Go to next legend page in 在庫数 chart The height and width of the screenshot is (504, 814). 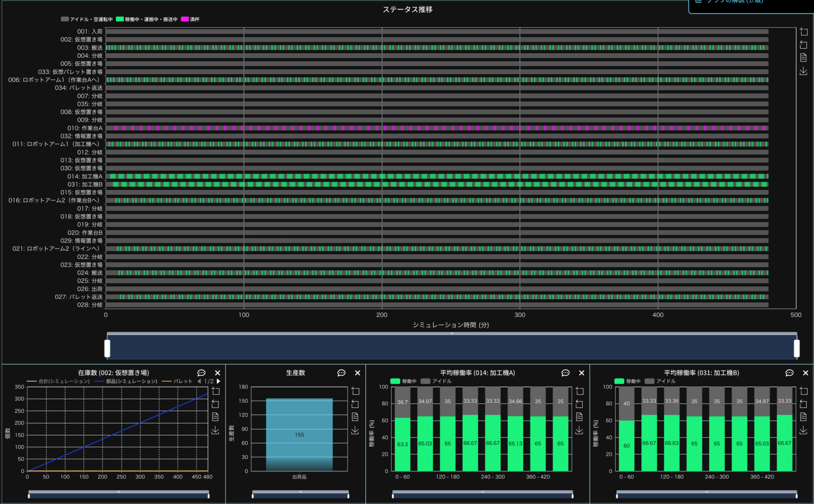tap(219, 381)
